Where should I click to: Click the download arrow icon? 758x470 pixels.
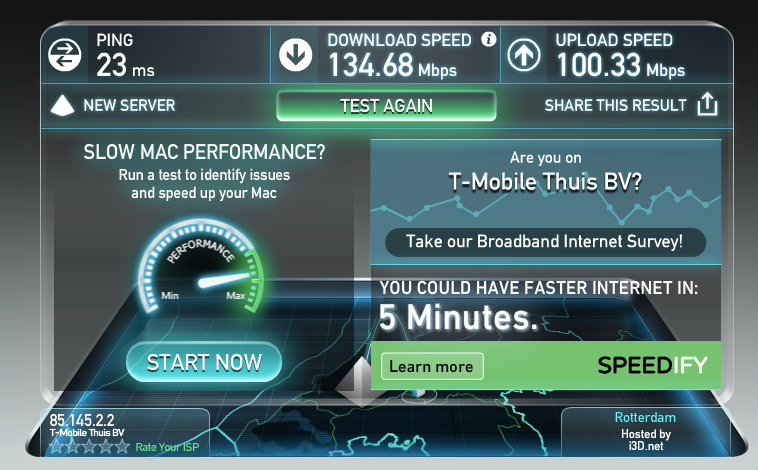pos(295,55)
